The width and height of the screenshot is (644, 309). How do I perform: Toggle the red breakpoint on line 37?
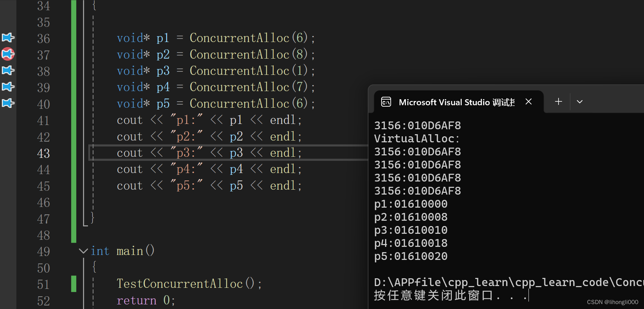click(x=8, y=54)
